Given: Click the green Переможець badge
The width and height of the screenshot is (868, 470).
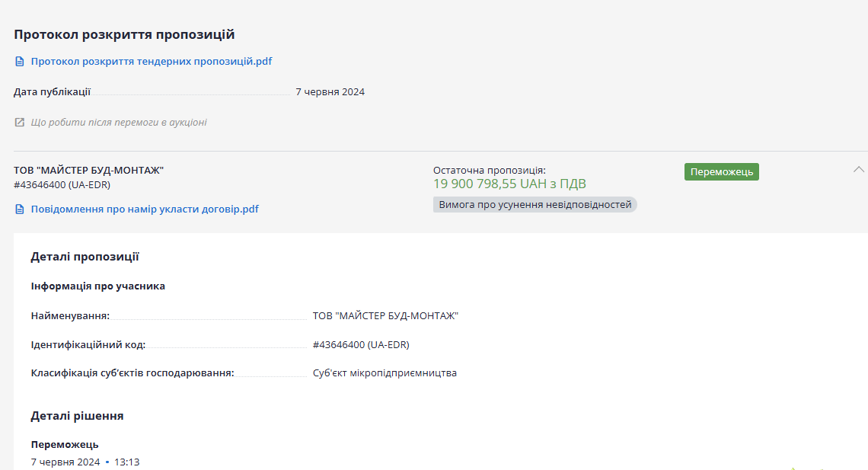Looking at the screenshot, I should tap(721, 171).
